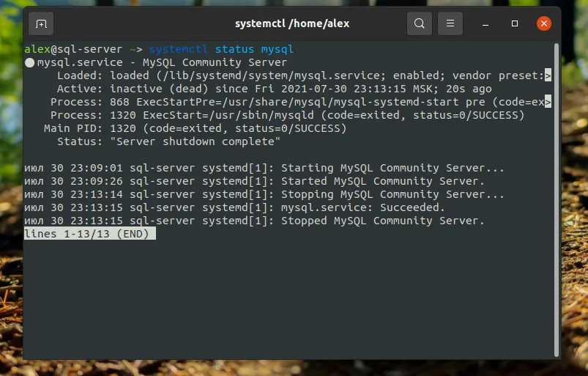Open a new terminal tab

[x=41, y=23]
